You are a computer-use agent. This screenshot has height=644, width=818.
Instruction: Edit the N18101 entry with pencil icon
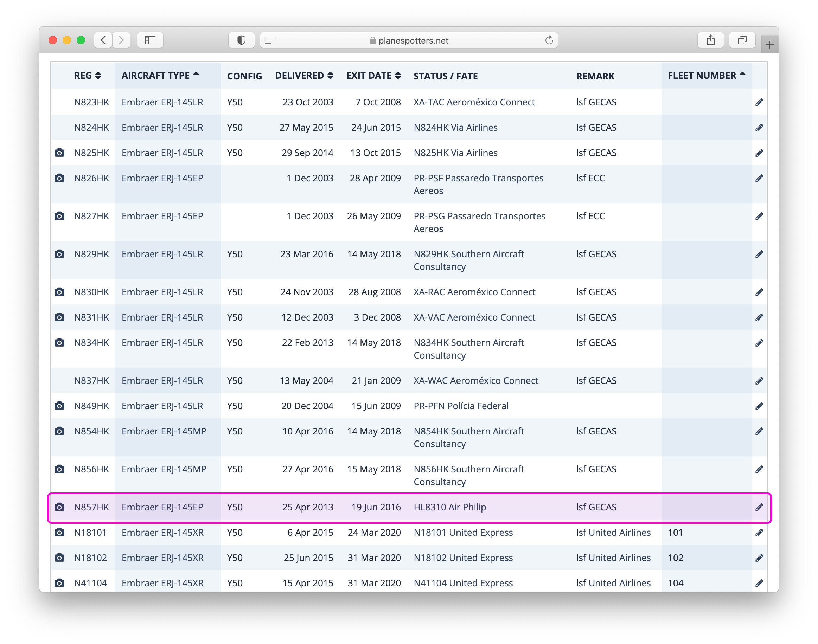759,533
